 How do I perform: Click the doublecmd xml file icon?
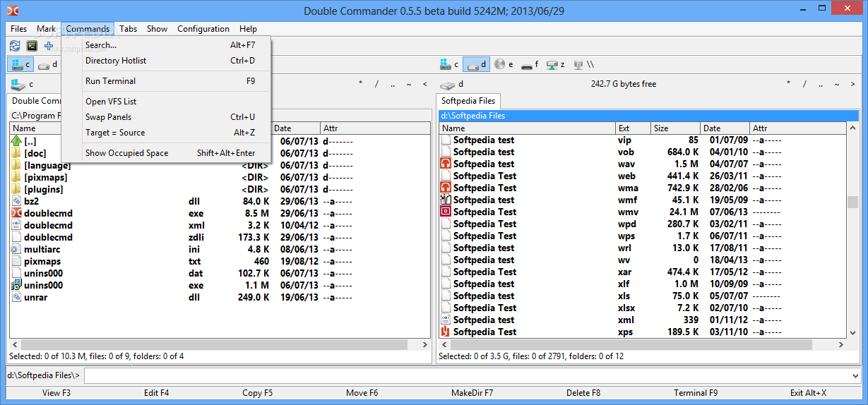[17, 225]
